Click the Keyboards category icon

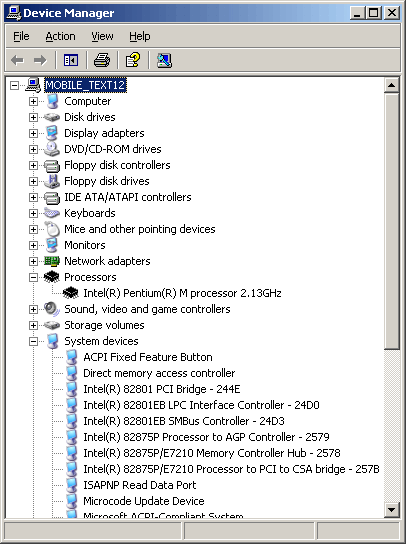pos(52,213)
